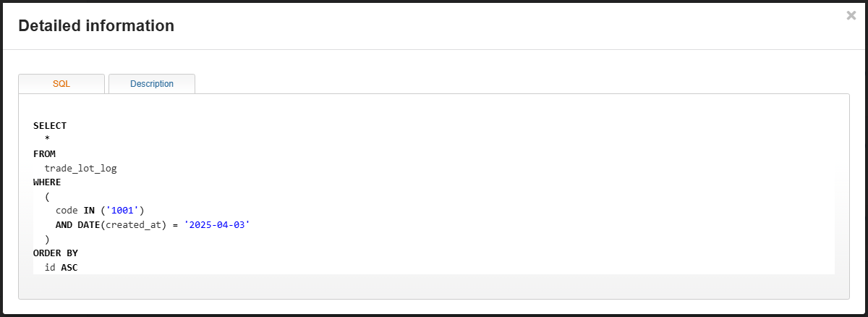
Task: Open the Description tab
Action: pyautogui.click(x=152, y=84)
